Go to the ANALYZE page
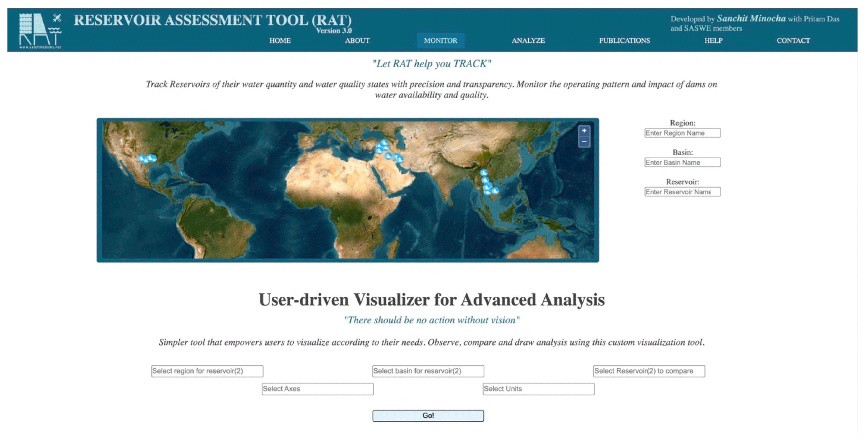The image size is (868, 441). (x=528, y=41)
